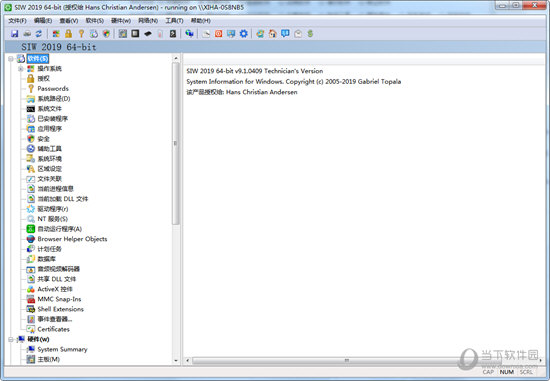The image size is (550, 381).
Task: Click the printer icon in toolbar
Action: tap(27, 34)
